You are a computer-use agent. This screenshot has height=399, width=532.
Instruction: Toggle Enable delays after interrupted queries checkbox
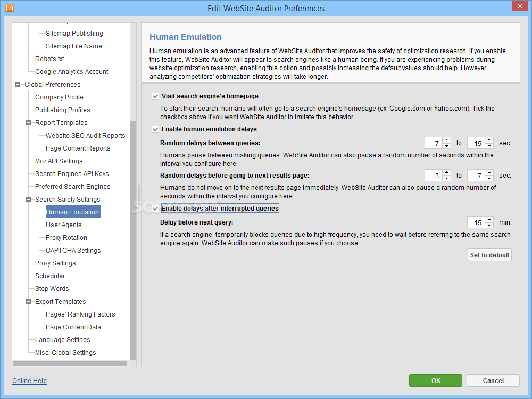(155, 209)
